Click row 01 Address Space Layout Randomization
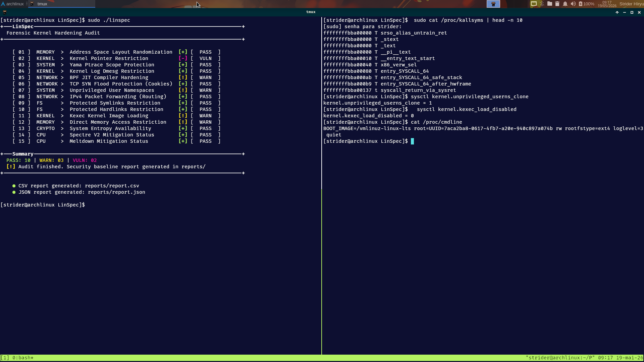Viewport: 644px width, 362px height. [x=116, y=52]
